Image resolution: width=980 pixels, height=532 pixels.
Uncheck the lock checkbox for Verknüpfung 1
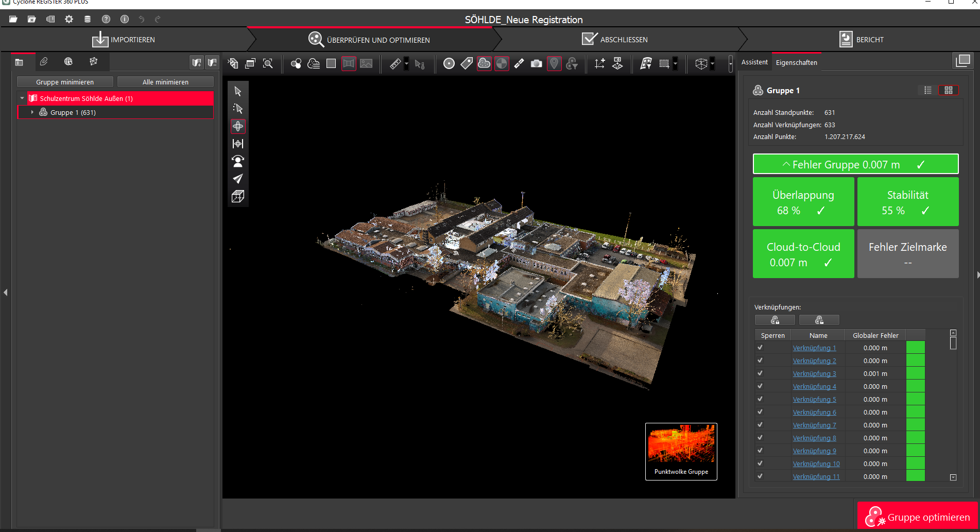760,348
